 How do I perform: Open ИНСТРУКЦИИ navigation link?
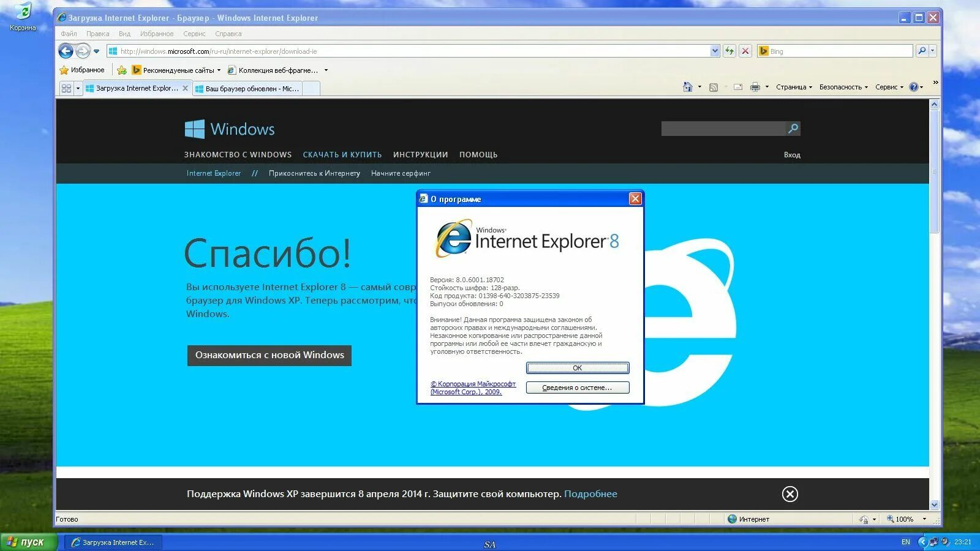(421, 155)
